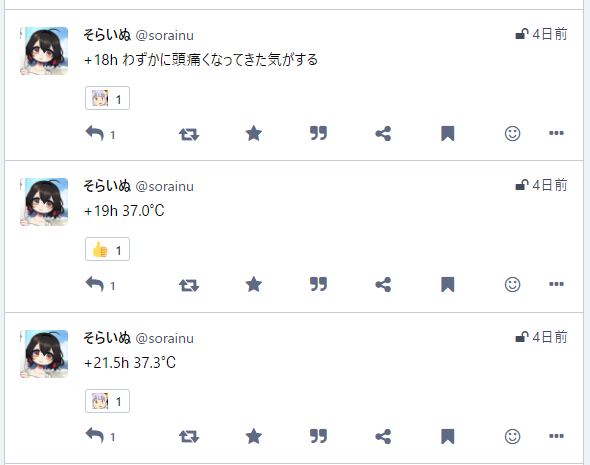Open more options menu on +19h post
This screenshot has width=590, height=465.
tap(557, 284)
